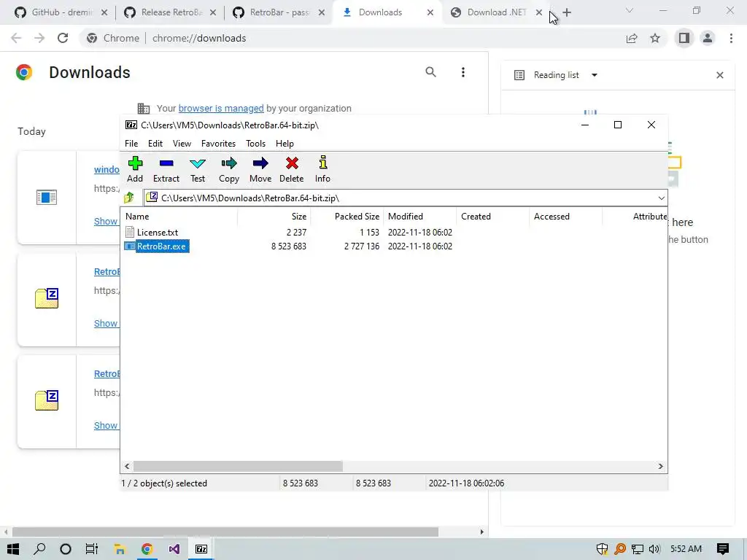Screen dimensions: 747x560
Task: Switch to the RetroBar pass Chrome tab
Action: coord(278,12)
